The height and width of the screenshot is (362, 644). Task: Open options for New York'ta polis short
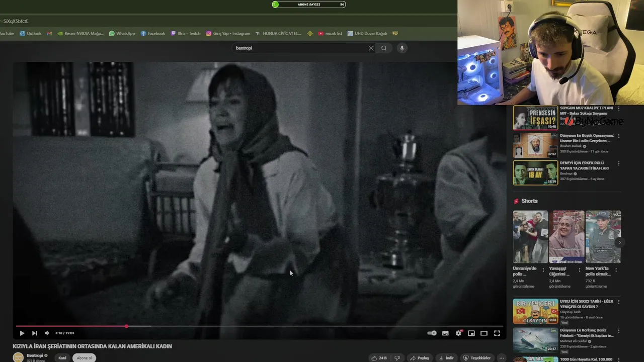(x=616, y=270)
